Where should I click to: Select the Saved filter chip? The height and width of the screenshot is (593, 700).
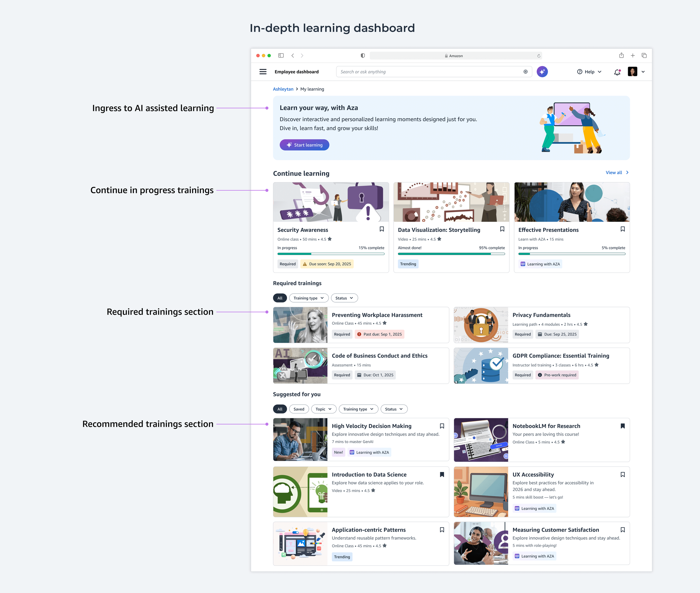[298, 409]
